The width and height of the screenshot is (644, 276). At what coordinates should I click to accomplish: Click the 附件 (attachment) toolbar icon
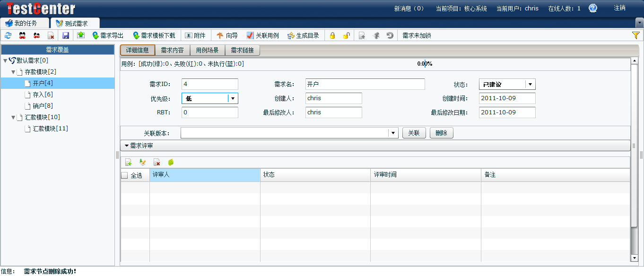[196, 35]
